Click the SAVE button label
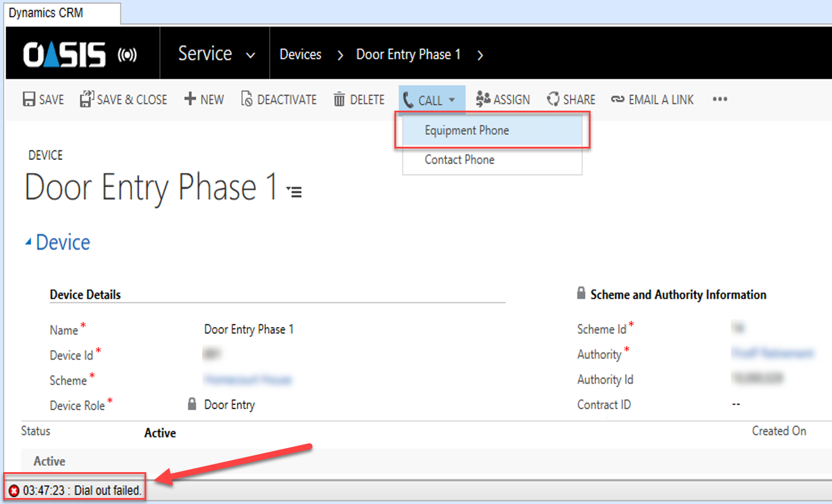This screenshot has width=832, height=504. click(52, 100)
